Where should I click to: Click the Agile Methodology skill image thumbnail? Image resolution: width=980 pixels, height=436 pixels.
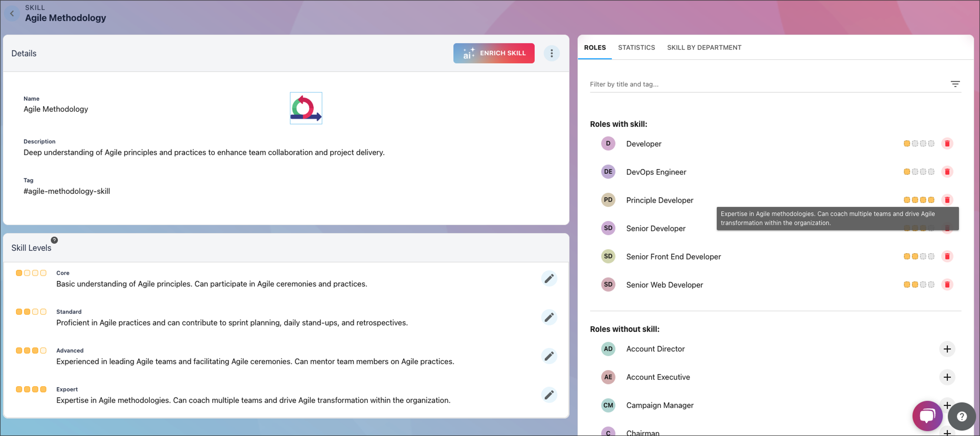(x=306, y=108)
